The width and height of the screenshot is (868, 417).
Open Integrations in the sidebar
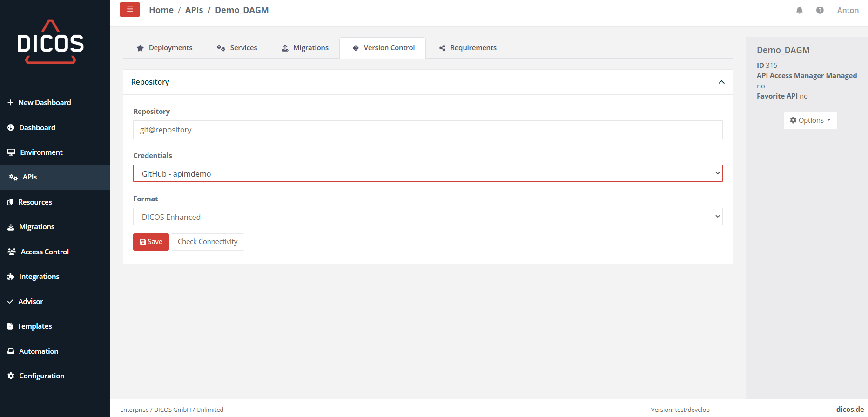[39, 277]
